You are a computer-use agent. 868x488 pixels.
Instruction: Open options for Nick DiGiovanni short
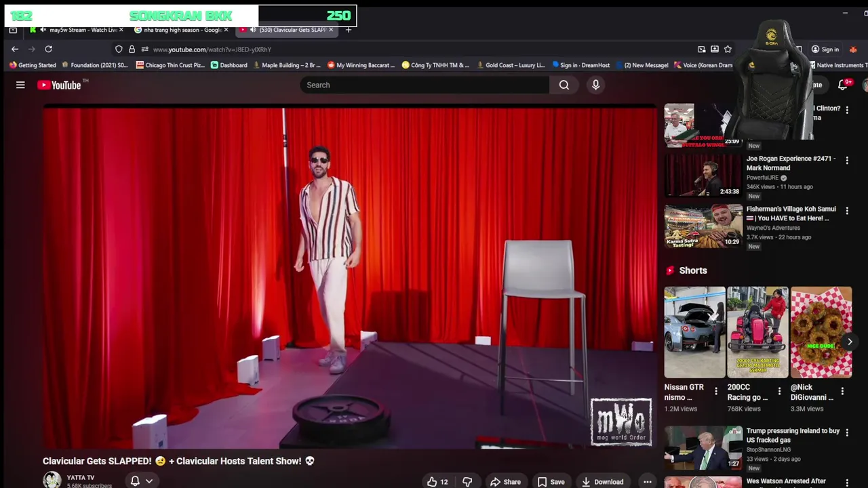[842, 391]
